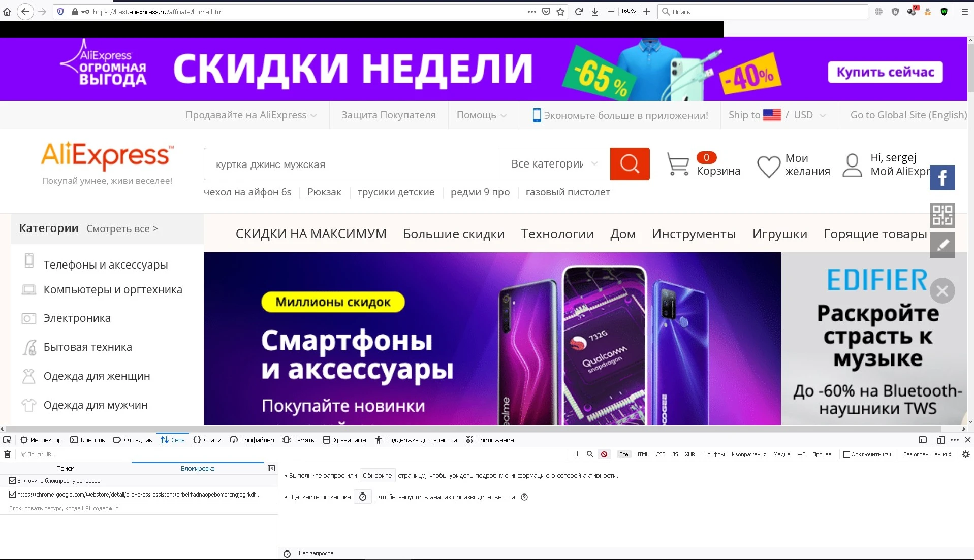Switch to Хранилище devtools tab
974x560 pixels.
click(344, 440)
